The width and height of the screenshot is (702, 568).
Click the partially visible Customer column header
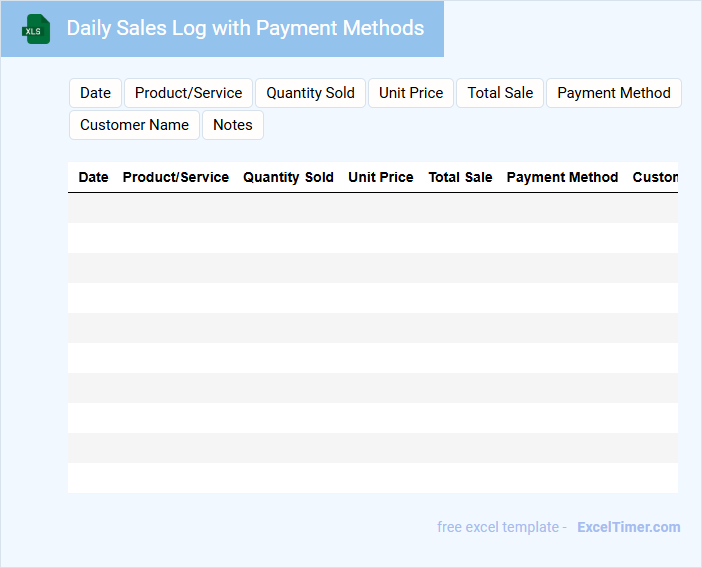655,177
